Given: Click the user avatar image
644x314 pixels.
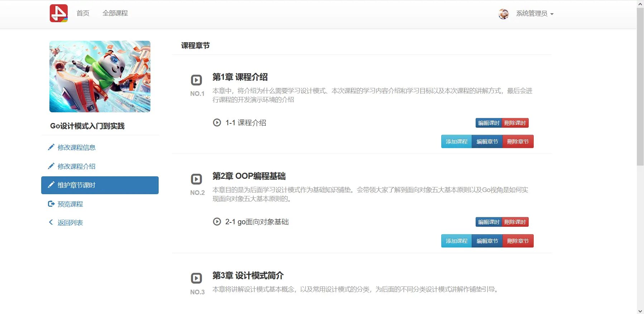Looking at the screenshot, I should point(504,14).
